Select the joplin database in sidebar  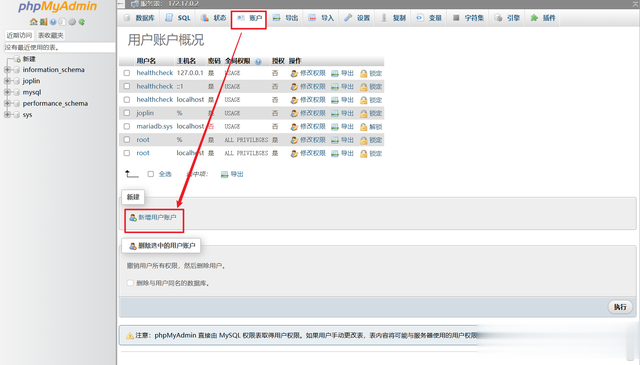pos(31,81)
